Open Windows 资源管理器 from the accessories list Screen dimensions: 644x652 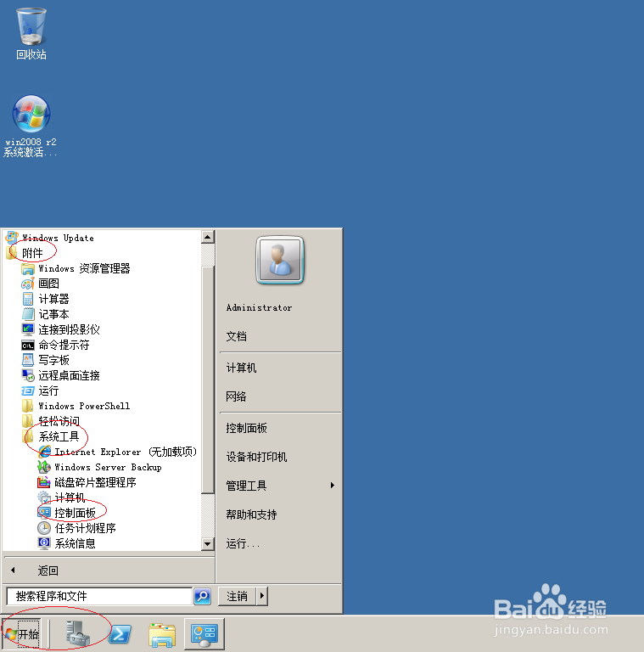click(x=76, y=268)
